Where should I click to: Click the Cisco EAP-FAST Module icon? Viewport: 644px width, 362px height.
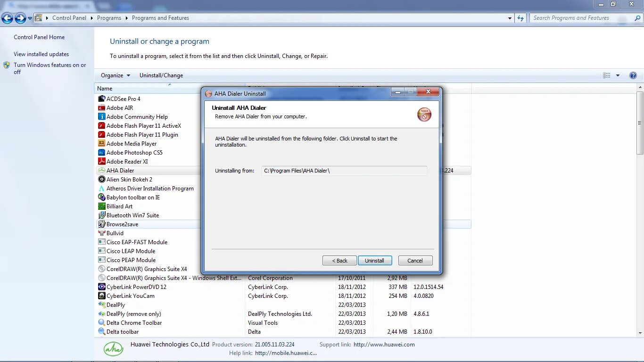pyautogui.click(x=101, y=242)
